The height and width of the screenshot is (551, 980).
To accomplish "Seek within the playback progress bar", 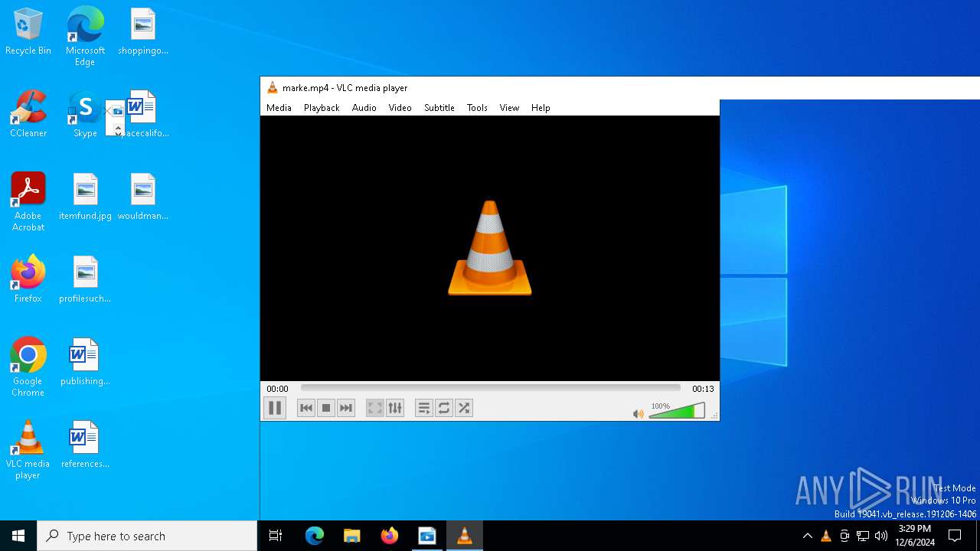I will (490, 389).
